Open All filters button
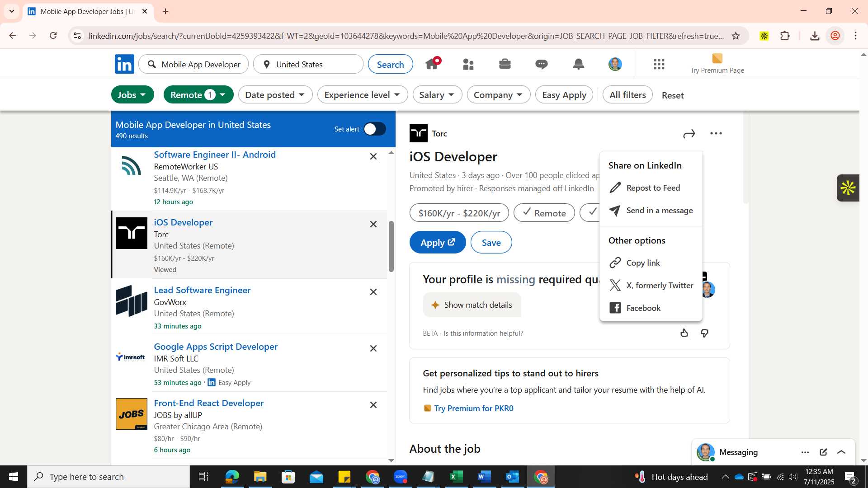 [x=627, y=95]
